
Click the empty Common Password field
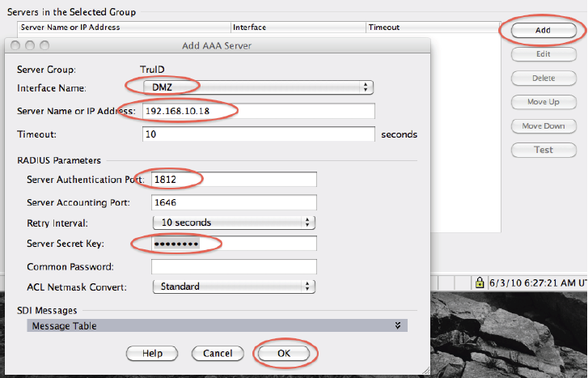coord(234,266)
